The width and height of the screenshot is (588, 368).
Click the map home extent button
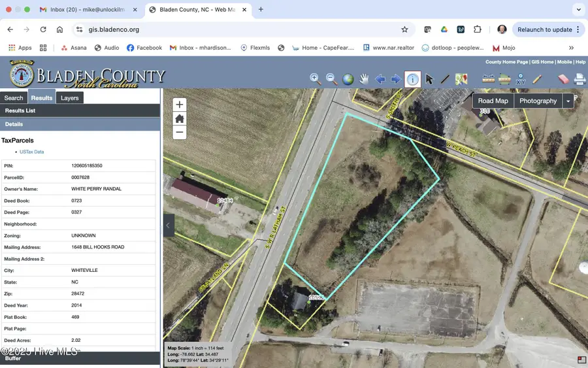click(x=179, y=118)
